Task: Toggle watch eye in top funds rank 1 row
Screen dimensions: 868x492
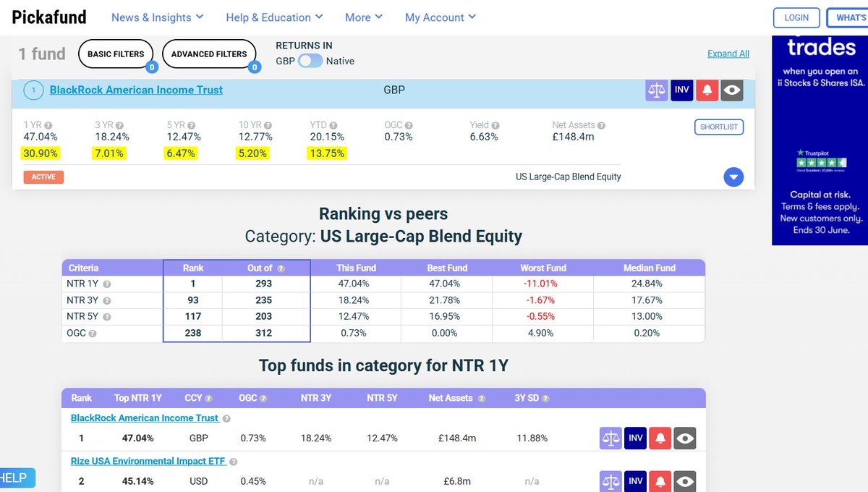Action: coord(685,438)
